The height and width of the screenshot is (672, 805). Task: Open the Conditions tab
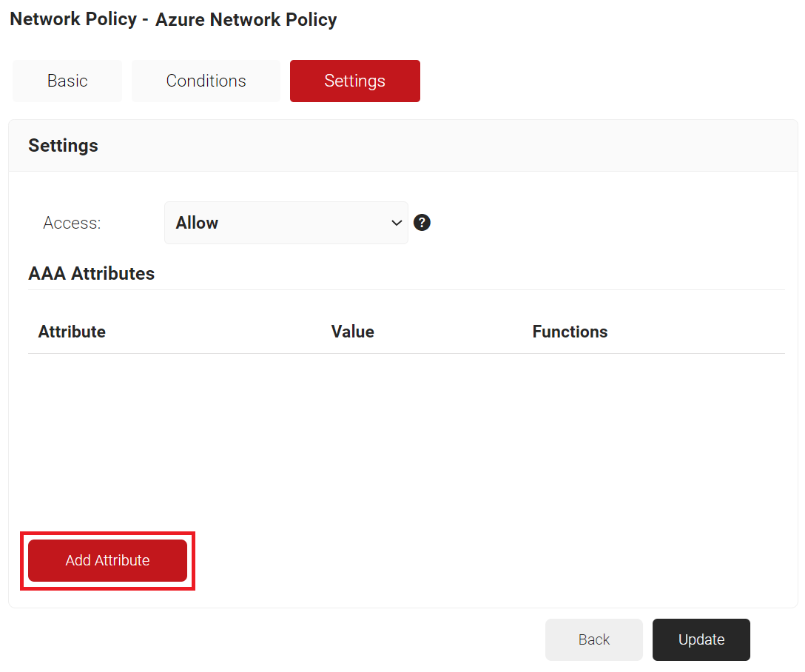point(206,81)
